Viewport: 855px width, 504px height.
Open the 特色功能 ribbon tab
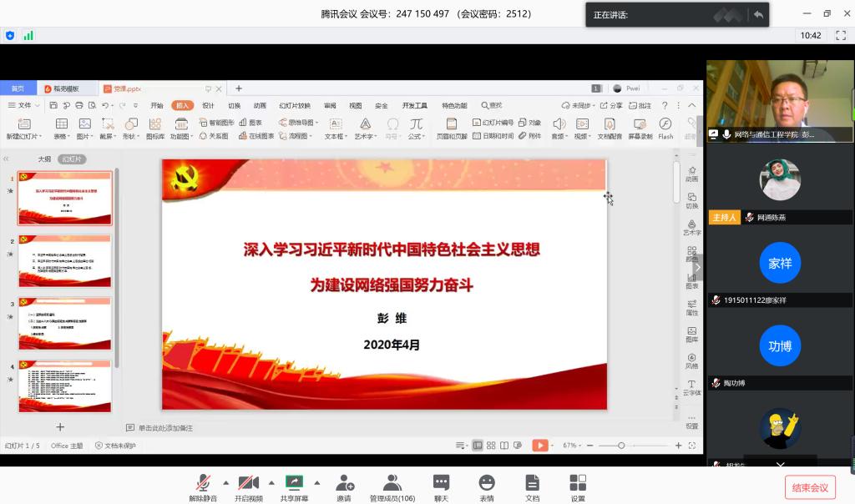(455, 105)
